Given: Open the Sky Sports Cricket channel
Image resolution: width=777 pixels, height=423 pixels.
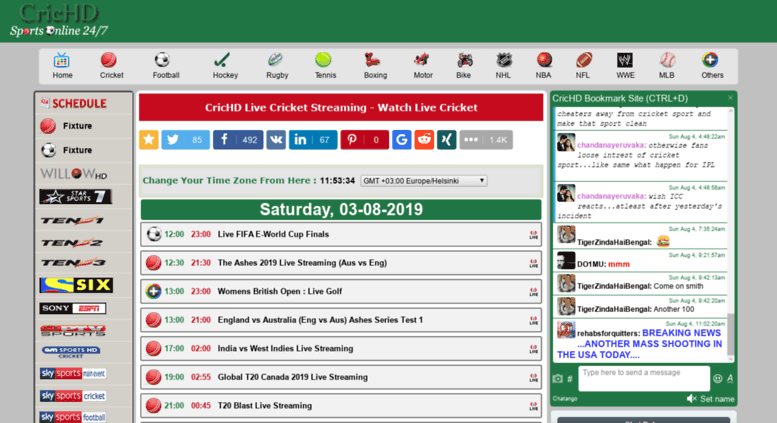Looking at the screenshot, I should 73,395.
